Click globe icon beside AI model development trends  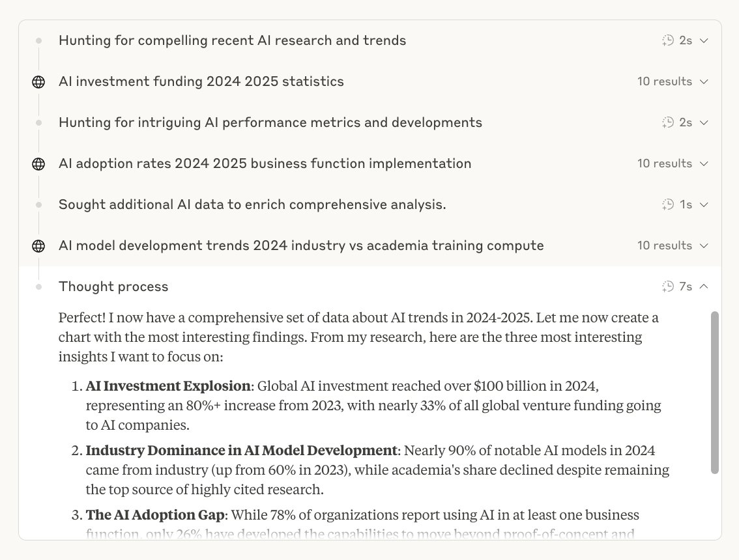click(38, 246)
